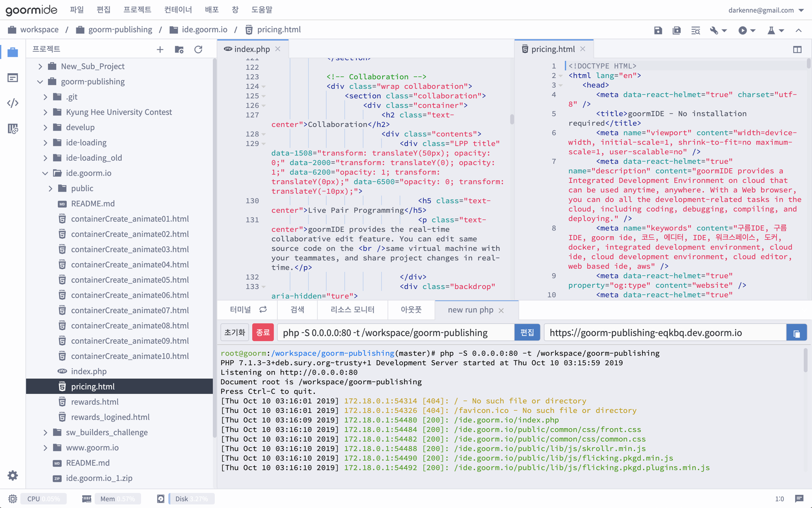Copy the goorm-publishing URL with copy icon
The width and height of the screenshot is (812, 508).
797,333
